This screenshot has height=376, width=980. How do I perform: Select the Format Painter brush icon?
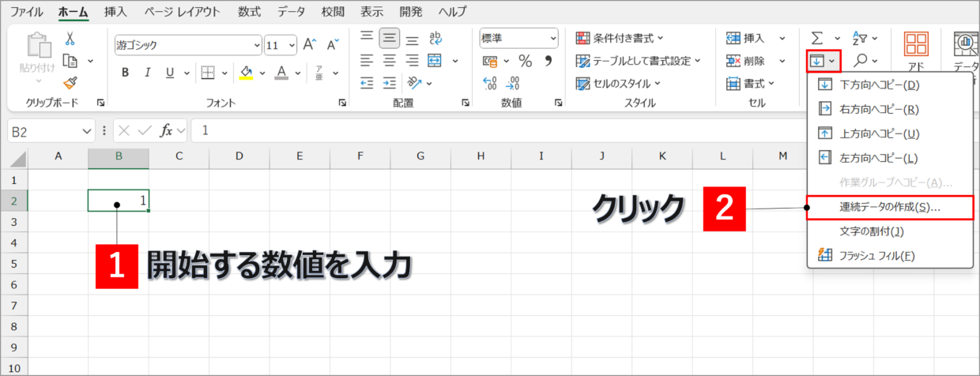point(70,82)
